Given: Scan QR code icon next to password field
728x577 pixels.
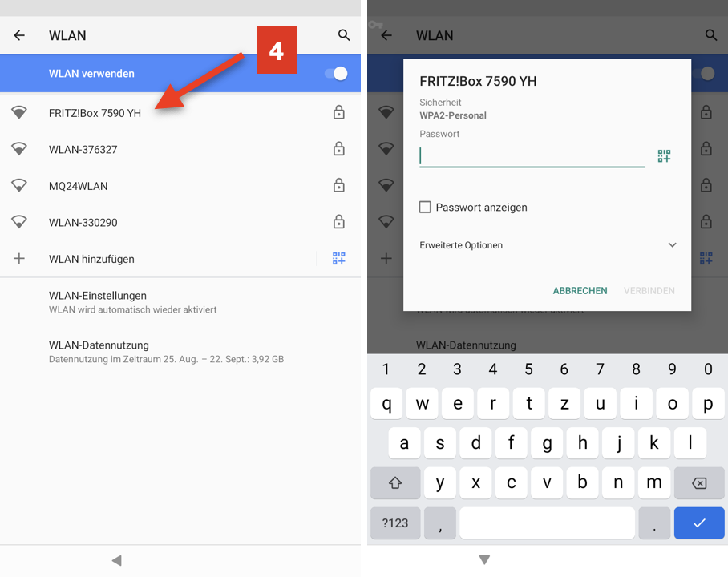Looking at the screenshot, I should click(x=664, y=156).
